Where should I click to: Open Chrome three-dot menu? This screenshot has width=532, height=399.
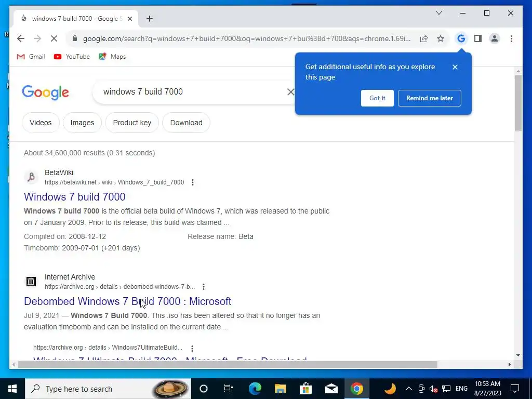[511, 38]
